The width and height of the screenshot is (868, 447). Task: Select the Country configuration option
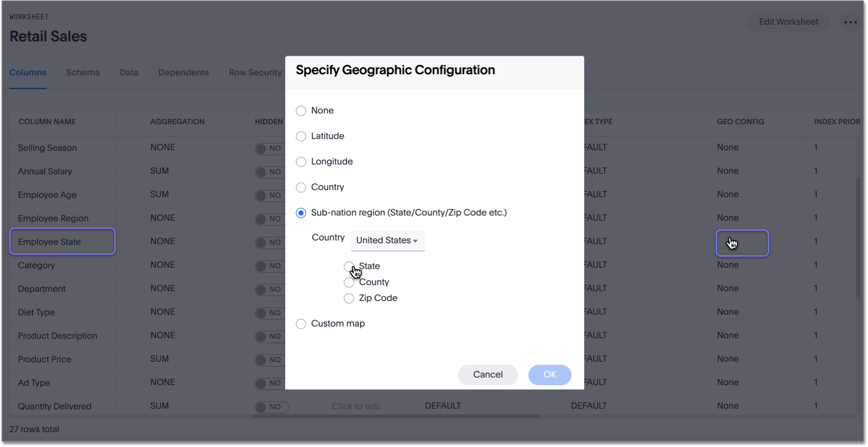[x=301, y=187]
